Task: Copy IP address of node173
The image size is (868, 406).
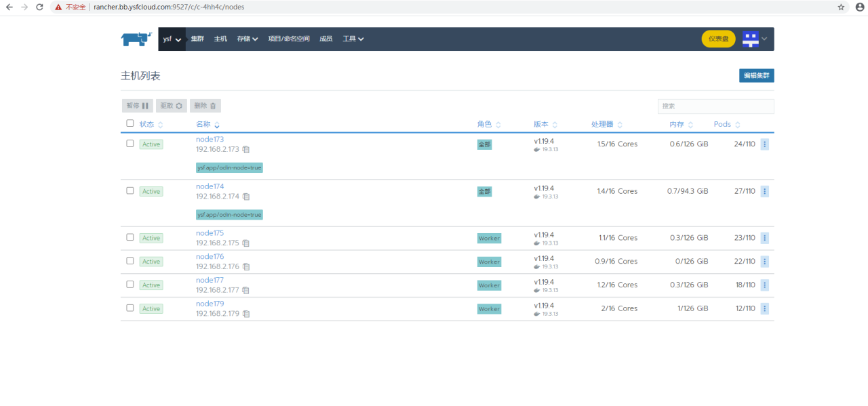Action: pos(246,149)
